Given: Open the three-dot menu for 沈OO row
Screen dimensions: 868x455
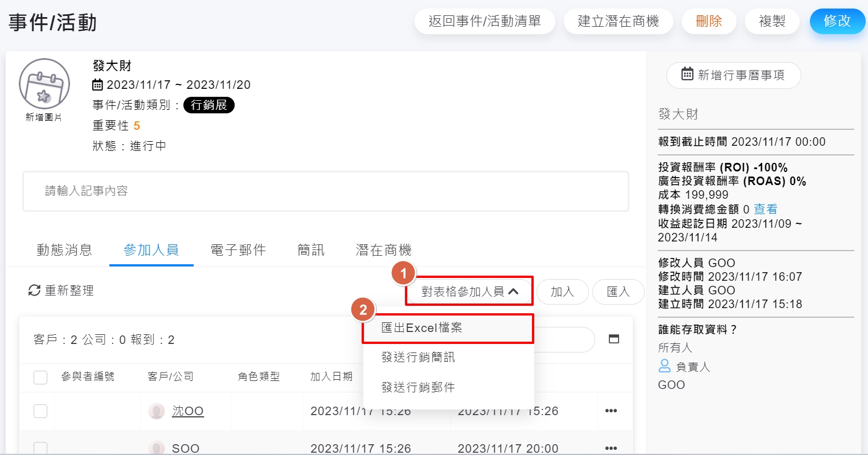Looking at the screenshot, I should pyautogui.click(x=611, y=411).
